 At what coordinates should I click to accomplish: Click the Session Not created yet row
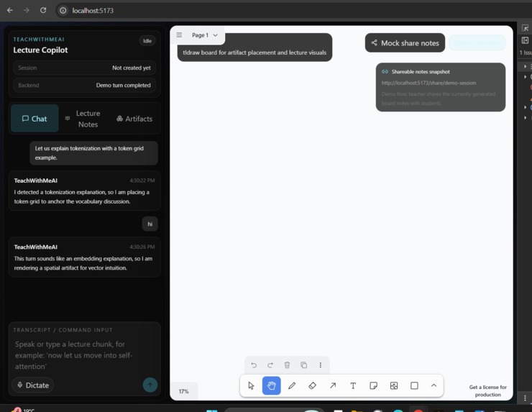84,68
